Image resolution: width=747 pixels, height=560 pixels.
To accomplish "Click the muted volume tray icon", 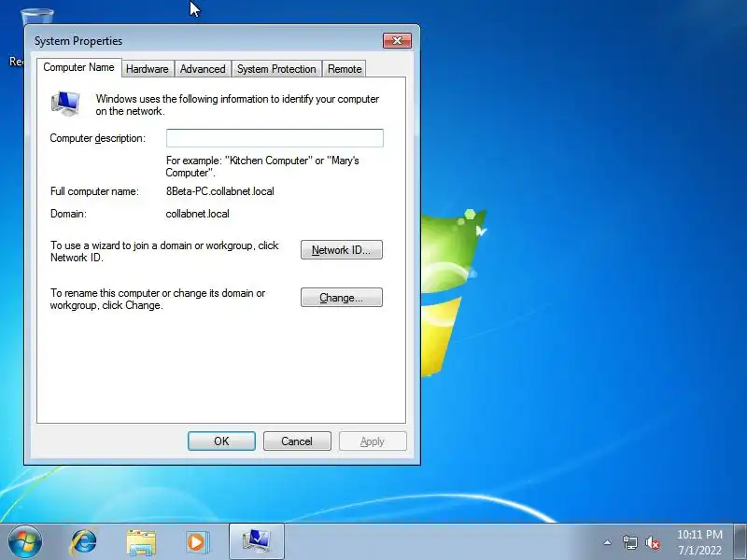I will (652, 543).
